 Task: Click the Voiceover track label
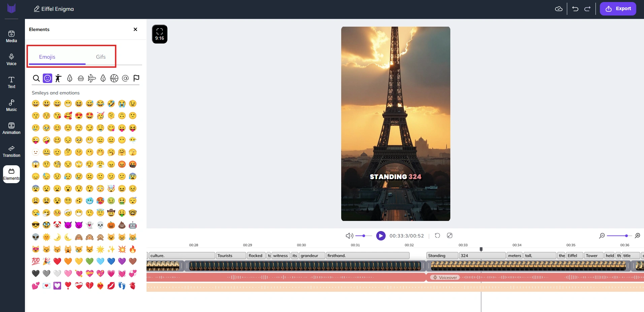(445, 278)
